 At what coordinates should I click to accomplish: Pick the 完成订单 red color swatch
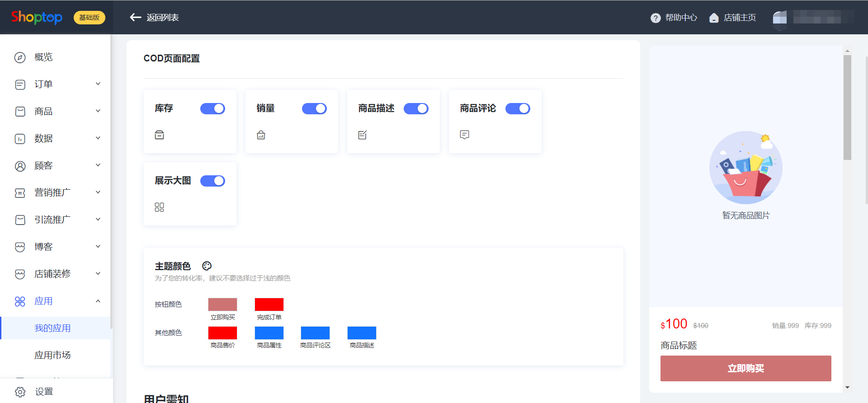point(269,305)
